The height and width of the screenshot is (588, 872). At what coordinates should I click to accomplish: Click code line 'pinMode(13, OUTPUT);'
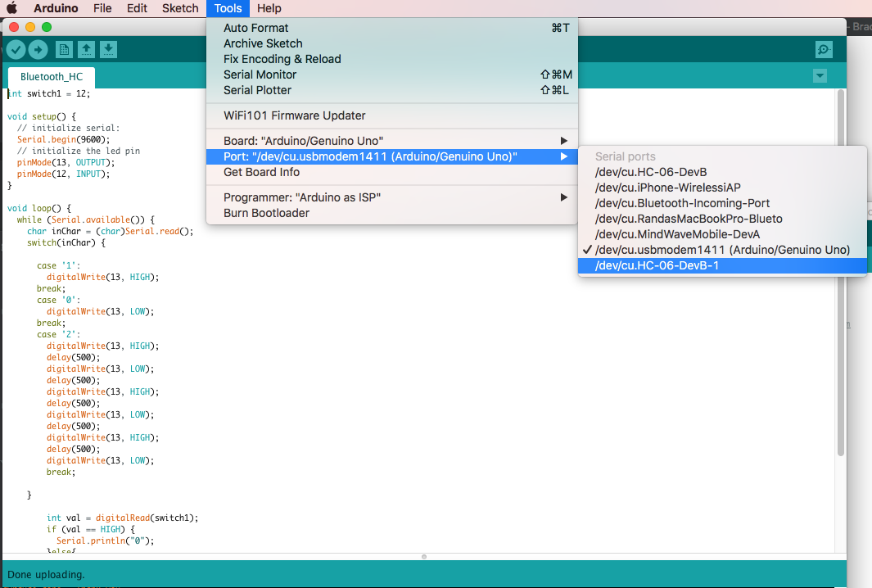pyautogui.click(x=66, y=162)
